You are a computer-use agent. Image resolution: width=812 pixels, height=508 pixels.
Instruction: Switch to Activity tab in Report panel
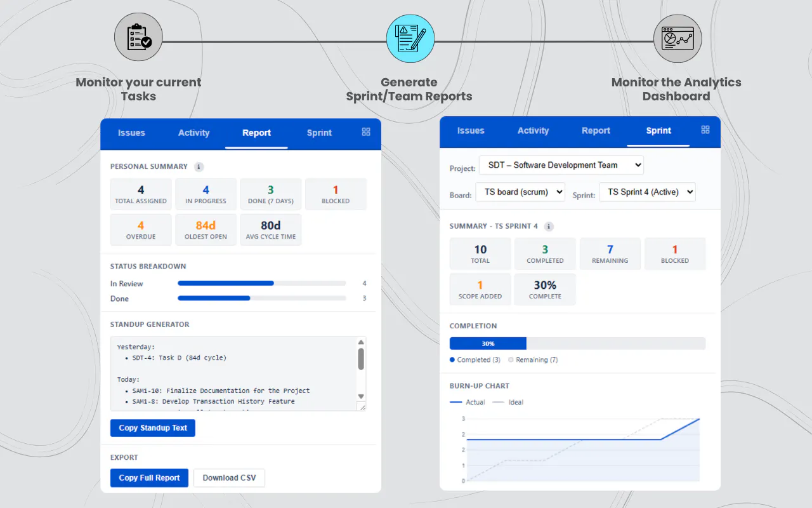(x=193, y=133)
